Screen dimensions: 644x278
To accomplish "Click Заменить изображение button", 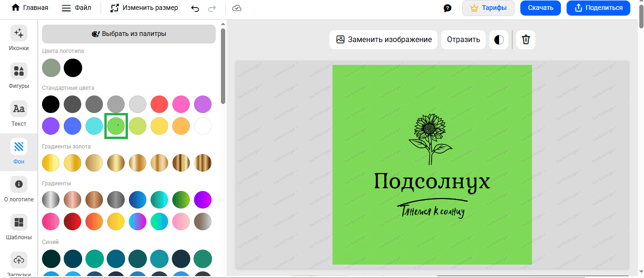I will [383, 40].
